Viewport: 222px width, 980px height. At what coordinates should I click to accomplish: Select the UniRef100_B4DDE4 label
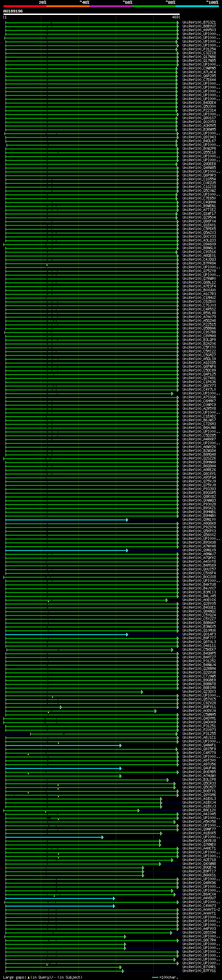pyautogui.click(x=199, y=103)
